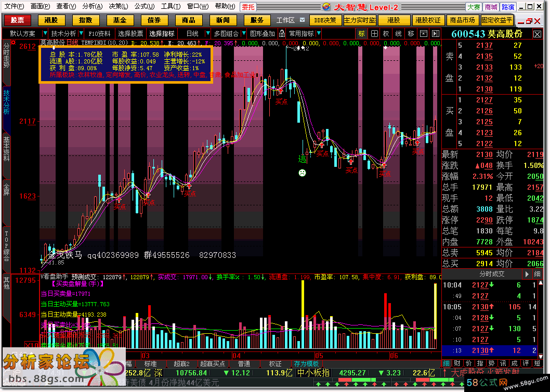
Task: Open the 公式(U) menu
Action: click(144, 6)
